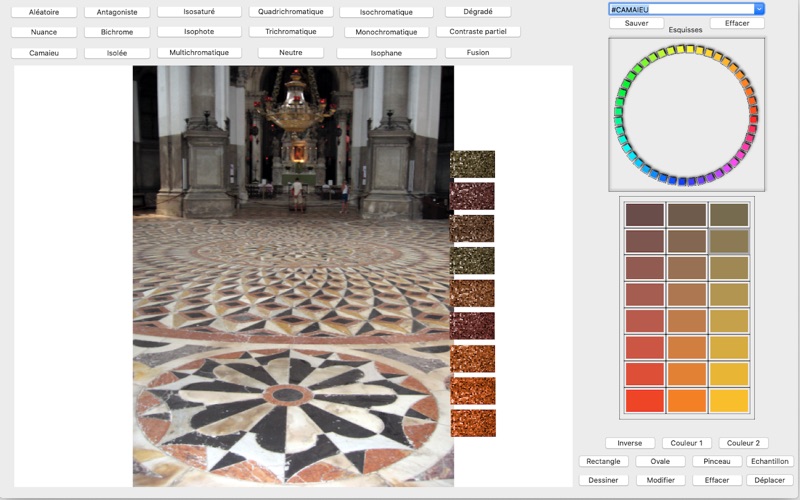Click the Isolée button
The width and height of the screenshot is (800, 500).
117,53
